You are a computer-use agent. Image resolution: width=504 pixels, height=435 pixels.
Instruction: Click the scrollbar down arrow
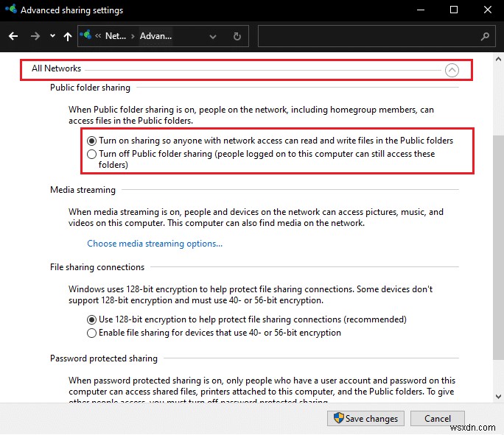pos(498,397)
